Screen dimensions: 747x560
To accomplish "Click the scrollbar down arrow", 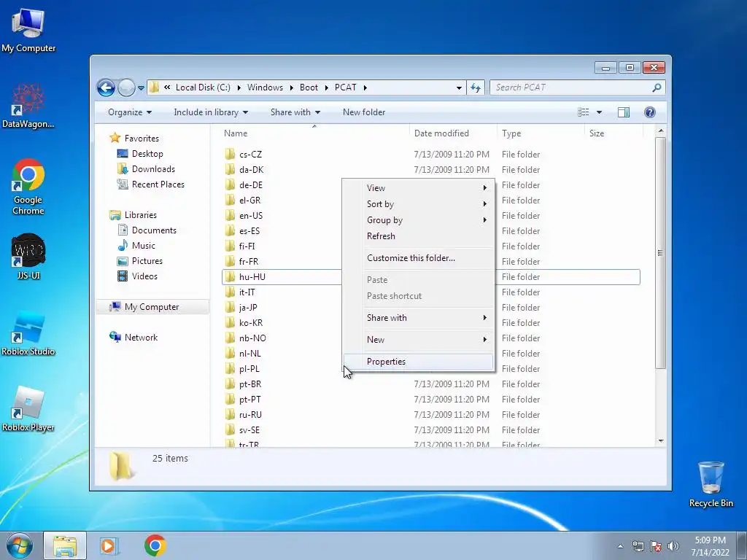I will (x=660, y=441).
